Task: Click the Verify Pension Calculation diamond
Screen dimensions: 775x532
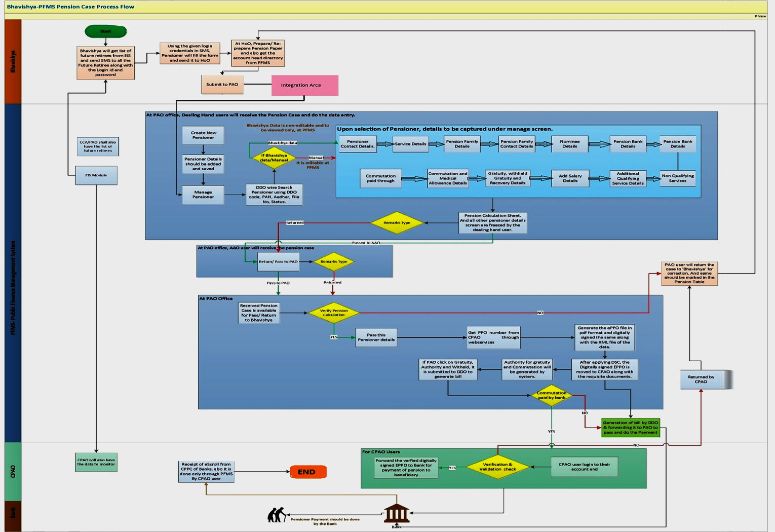Action: pos(334,313)
